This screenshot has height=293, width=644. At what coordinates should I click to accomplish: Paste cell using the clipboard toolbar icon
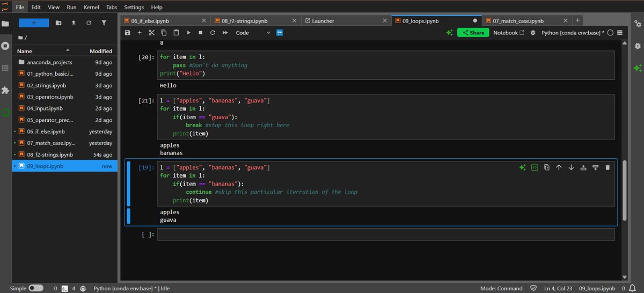[176, 33]
